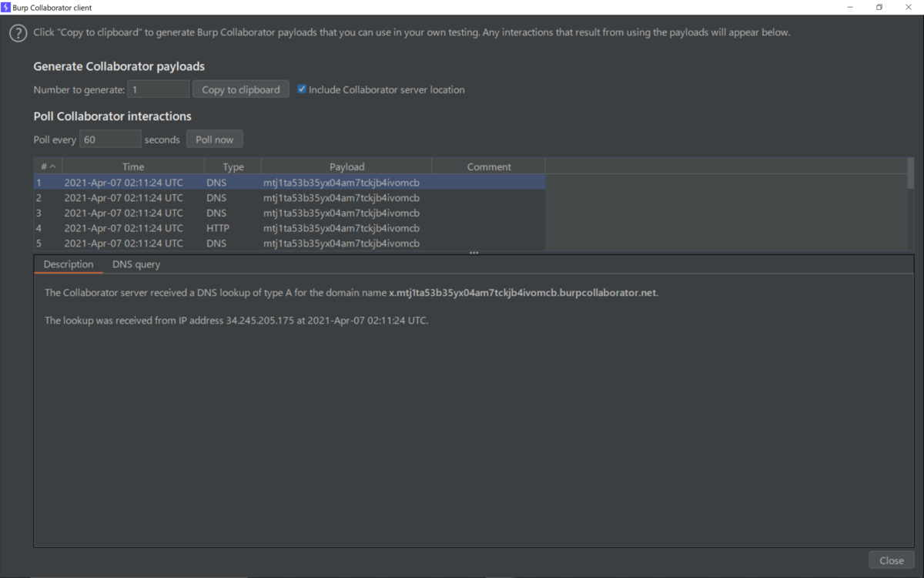
Task: Select the HTTP interaction row 4
Action: coord(290,228)
